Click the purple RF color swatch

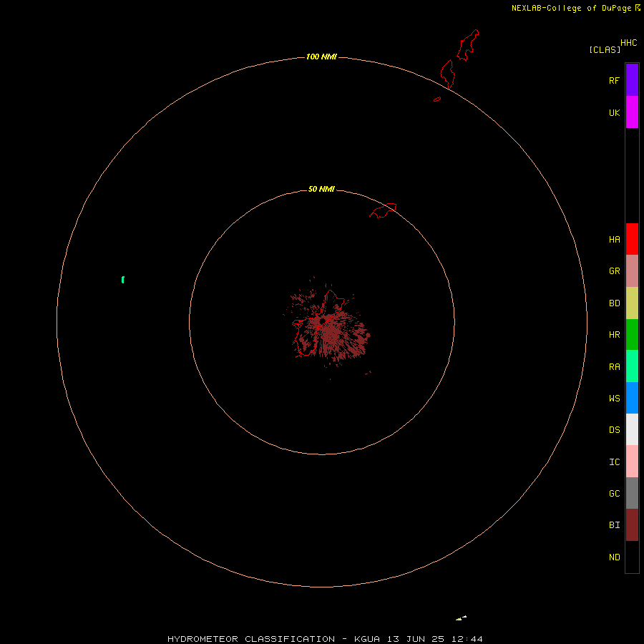pyautogui.click(x=632, y=80)
